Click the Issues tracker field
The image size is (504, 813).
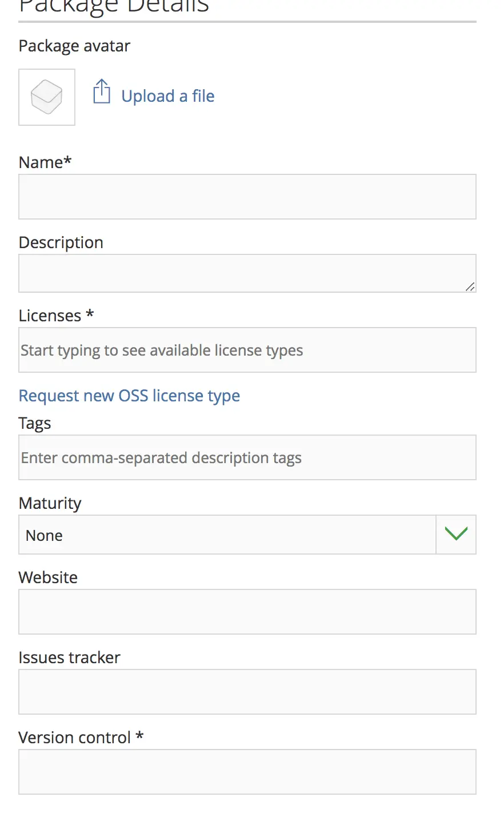247,691
